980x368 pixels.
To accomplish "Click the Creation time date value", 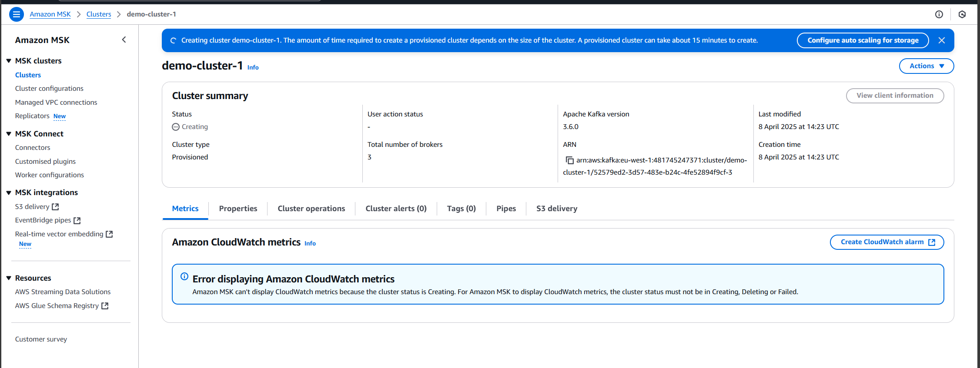I will point(799,157).
